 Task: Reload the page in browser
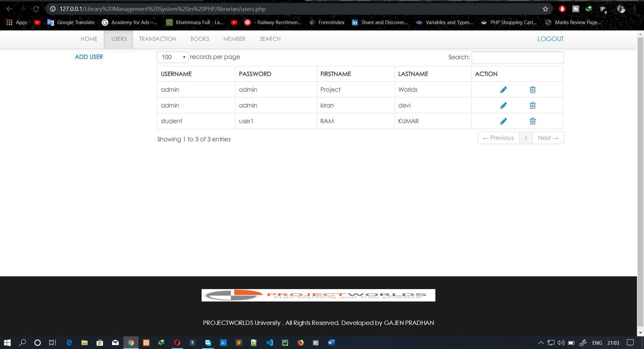[36, 9]
